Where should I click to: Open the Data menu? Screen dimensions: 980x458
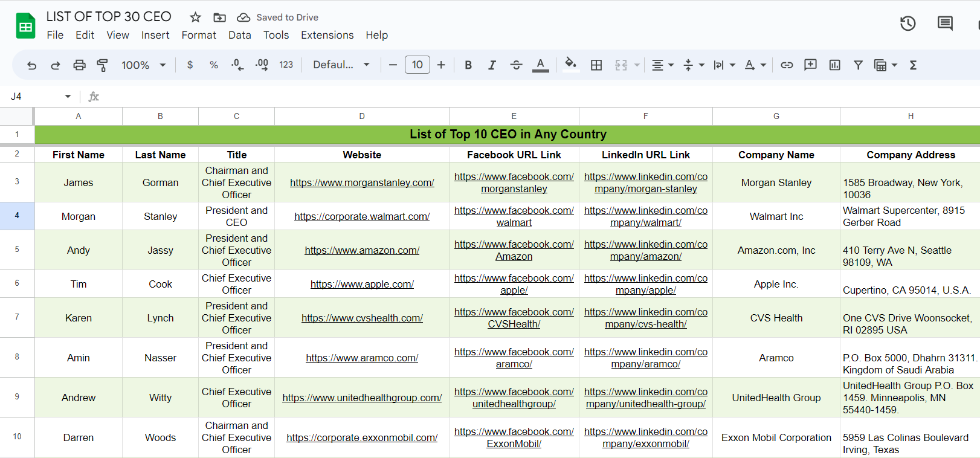240,35
